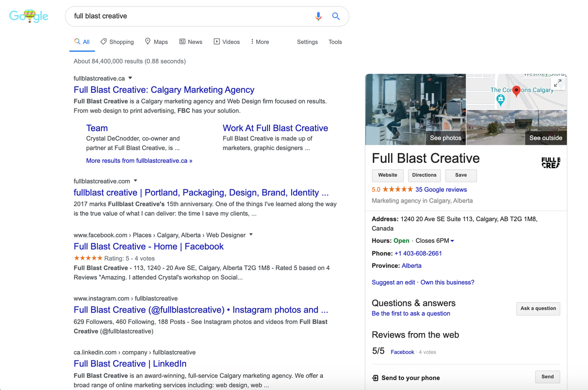
Task: Click the microphone voice search icon
Action: [318, 16]
